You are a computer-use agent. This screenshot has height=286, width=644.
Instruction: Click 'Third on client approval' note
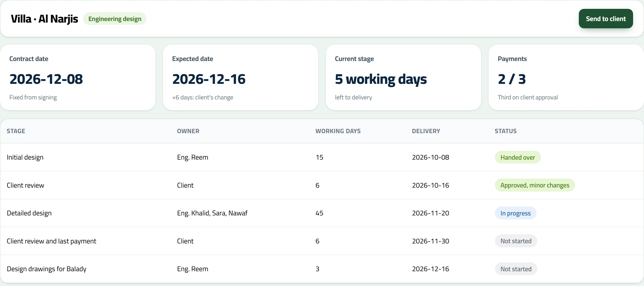pos(528,97)
